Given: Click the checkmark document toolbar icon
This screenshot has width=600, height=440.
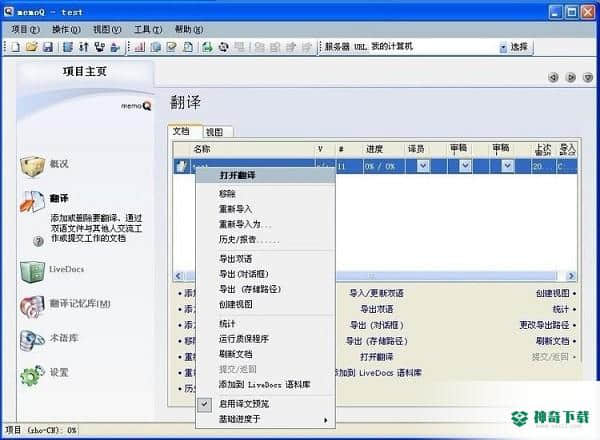Looking at the screenshot, I should coord(172,47).
